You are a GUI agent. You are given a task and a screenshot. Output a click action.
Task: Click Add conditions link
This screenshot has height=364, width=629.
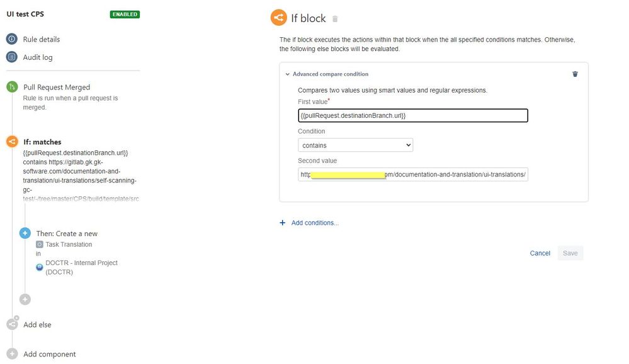pyautogui.click(x=314, y=223)
